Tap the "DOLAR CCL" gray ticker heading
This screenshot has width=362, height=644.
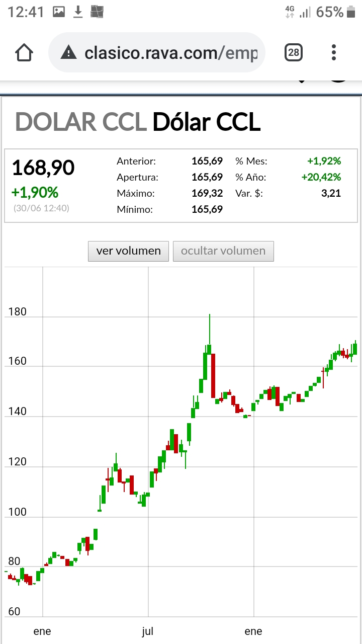pyautogui.click(x=80, y=122)
